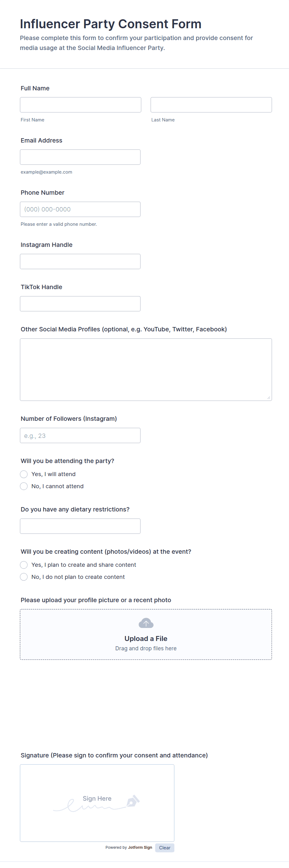Choose 'Yes, I plan to create and share content'
The image size is (289, 868).
24,565
